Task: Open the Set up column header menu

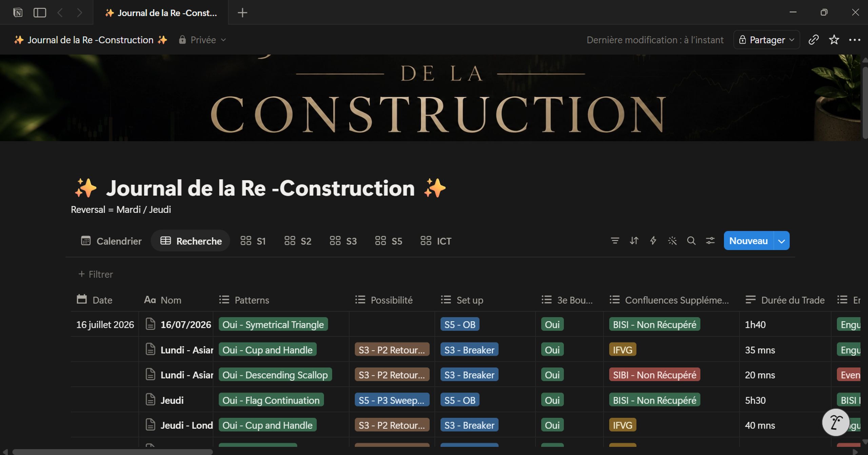Action: point(485,300)
